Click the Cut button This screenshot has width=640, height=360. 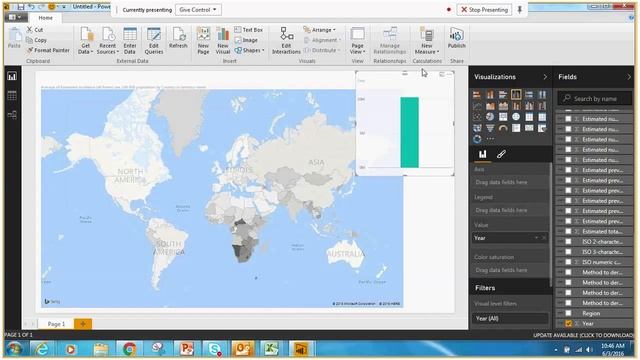[x=35, y=30]
